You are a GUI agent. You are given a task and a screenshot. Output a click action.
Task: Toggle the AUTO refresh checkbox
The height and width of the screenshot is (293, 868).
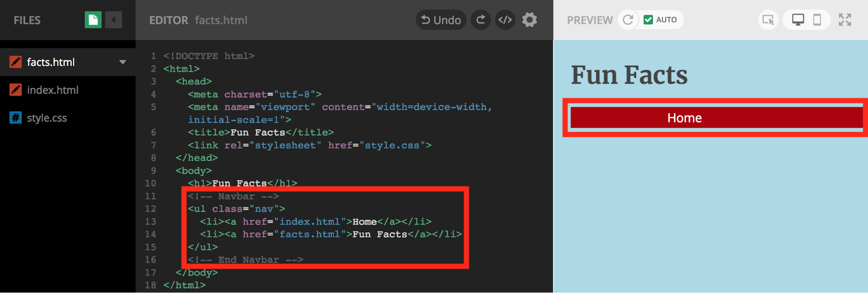coord(648,20)
